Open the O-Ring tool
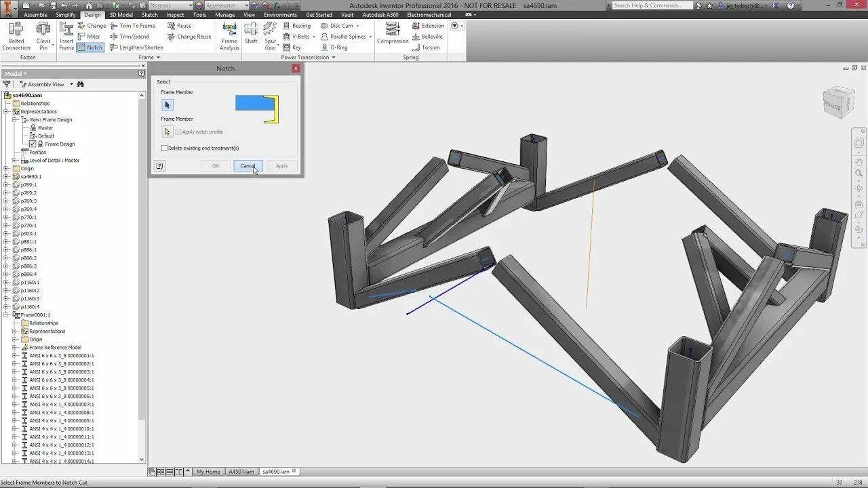The width and height of the screenshot is (868, 488). point(334,47)
